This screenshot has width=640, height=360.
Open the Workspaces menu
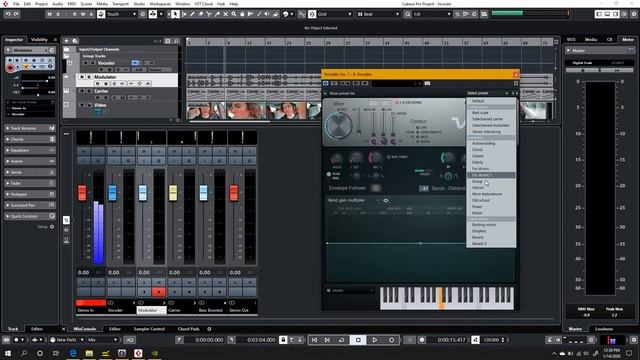click(160, 4)
